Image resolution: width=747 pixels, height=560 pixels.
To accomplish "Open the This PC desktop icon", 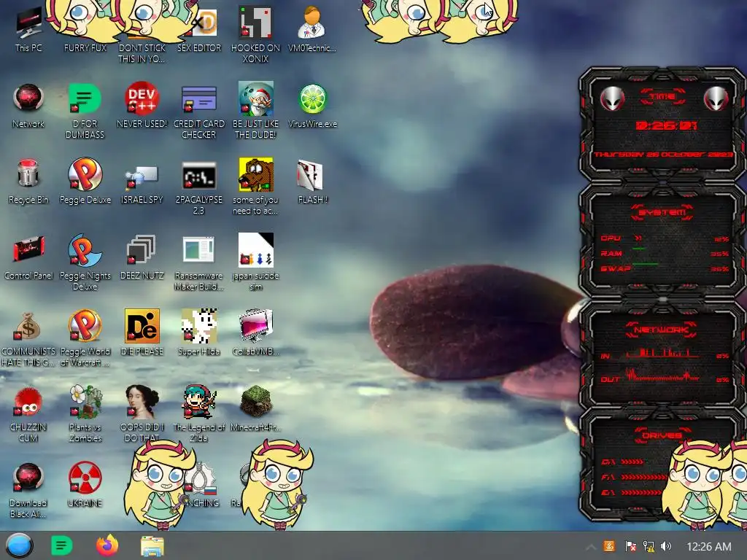I will [28, 29].
